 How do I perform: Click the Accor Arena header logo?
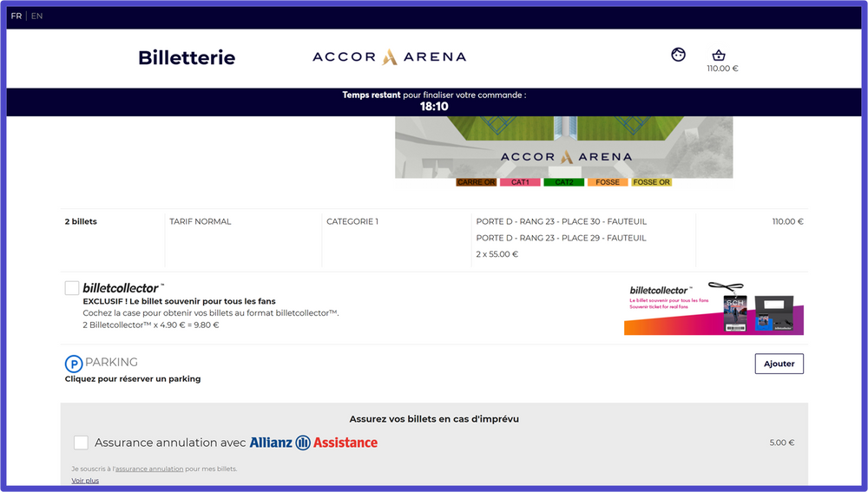coord(389,56)
